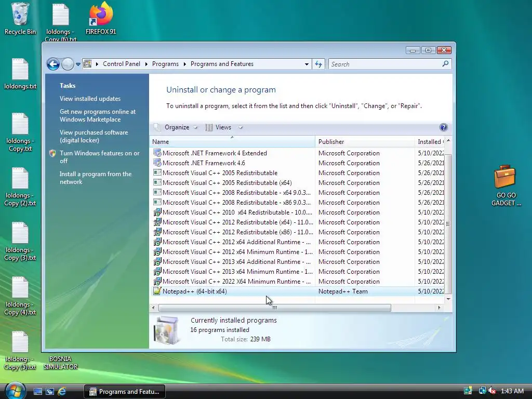
Task: Click scroll down arrow of program list
Action: [448, 299]
